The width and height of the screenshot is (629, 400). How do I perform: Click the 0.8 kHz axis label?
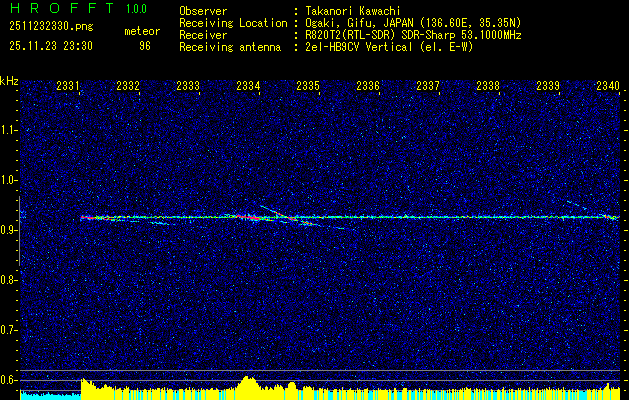[8, 280]
